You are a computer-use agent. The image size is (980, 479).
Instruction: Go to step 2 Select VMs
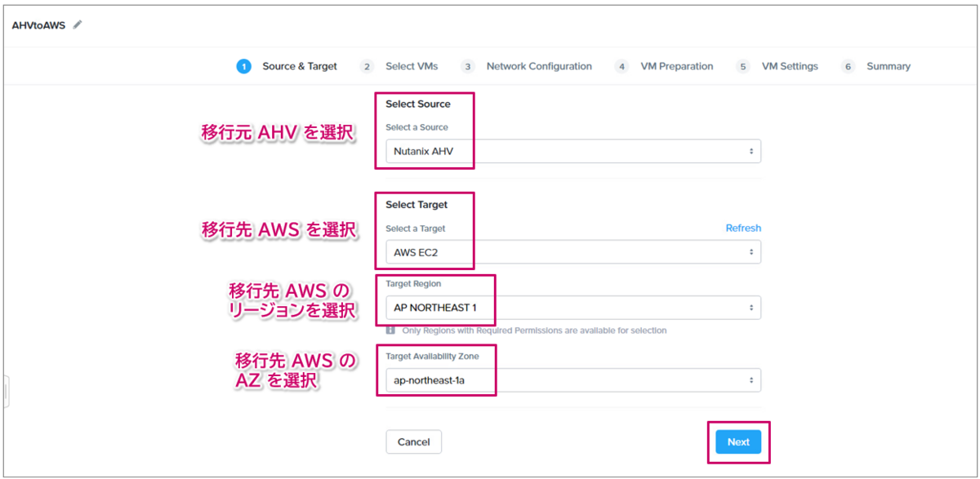[399, 67]
